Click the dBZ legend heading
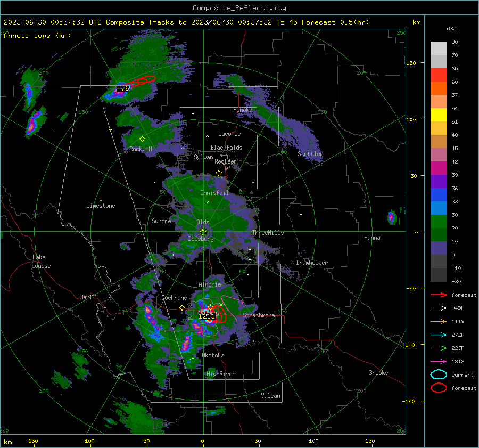The height and width of the screenshot is (448, 479). pyautogui.click(x=451, y=29)
